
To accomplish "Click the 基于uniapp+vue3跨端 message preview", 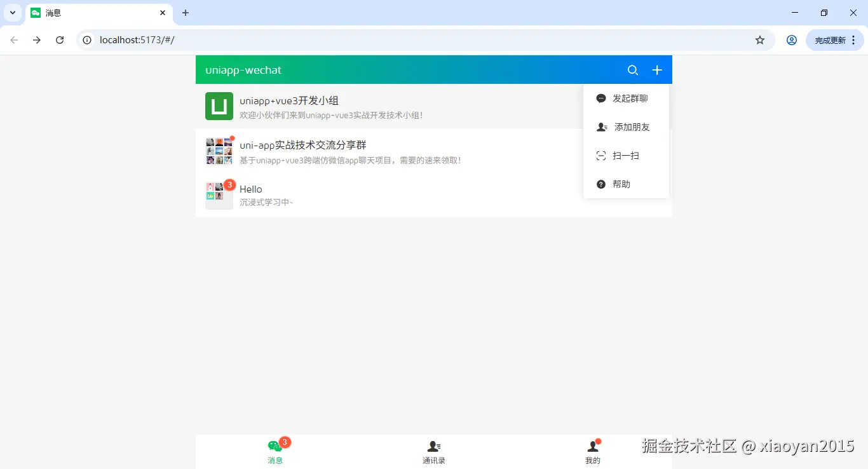I will click(350, 160).
